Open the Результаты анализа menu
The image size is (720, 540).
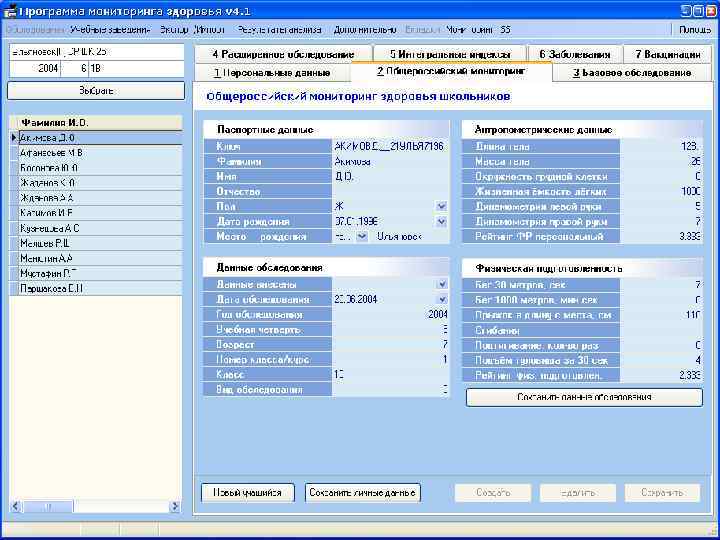(279, 30)
